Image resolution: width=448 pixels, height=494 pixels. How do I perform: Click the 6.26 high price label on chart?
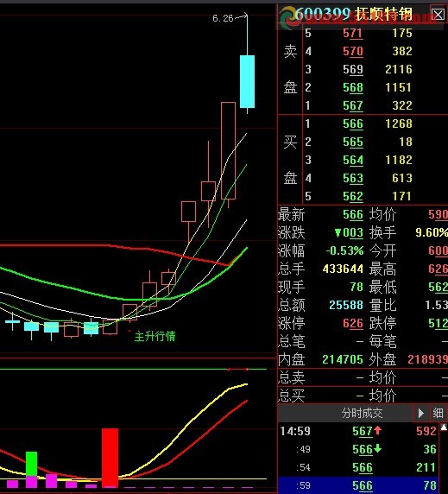coord(223,18)
